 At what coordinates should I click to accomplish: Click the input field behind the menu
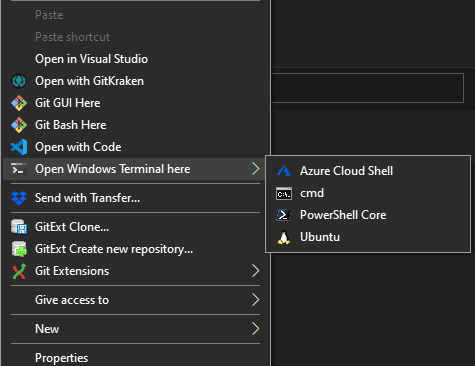tap(367, 88)
